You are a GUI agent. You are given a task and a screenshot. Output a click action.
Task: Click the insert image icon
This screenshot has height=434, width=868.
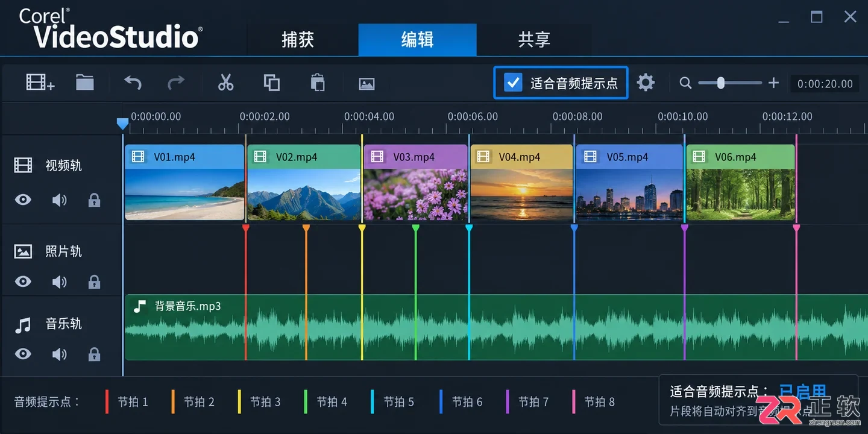point(366,84)
